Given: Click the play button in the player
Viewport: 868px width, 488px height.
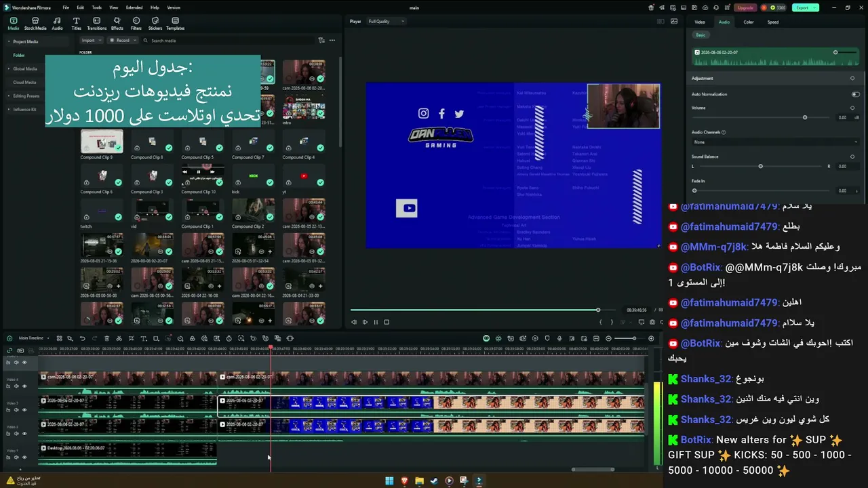Looking at the screenshot, I should tap(365, 322).
